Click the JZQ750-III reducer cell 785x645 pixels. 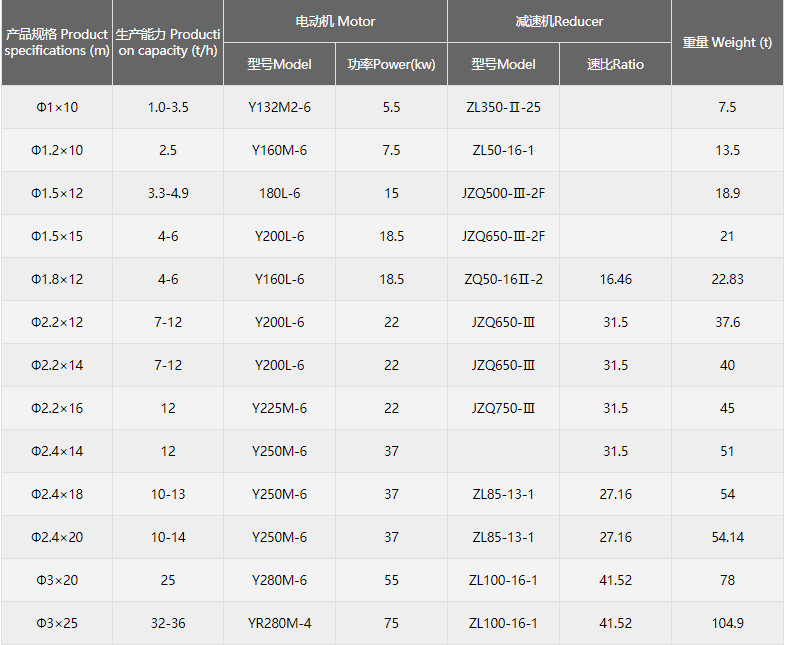pos(503,408)
